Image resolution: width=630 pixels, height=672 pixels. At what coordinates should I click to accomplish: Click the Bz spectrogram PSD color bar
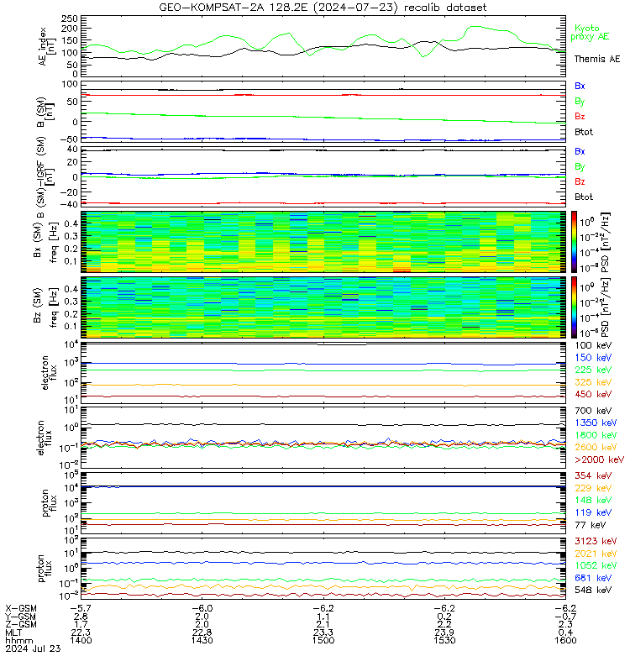574,307
